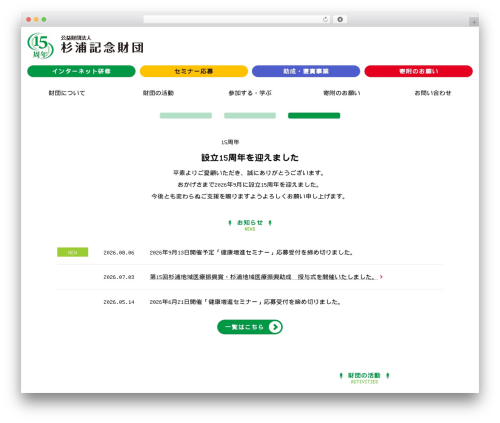Viewport: 500px width, 423px height.
Task: Open the green インターネット研修 button
Action: pos(81,71)
